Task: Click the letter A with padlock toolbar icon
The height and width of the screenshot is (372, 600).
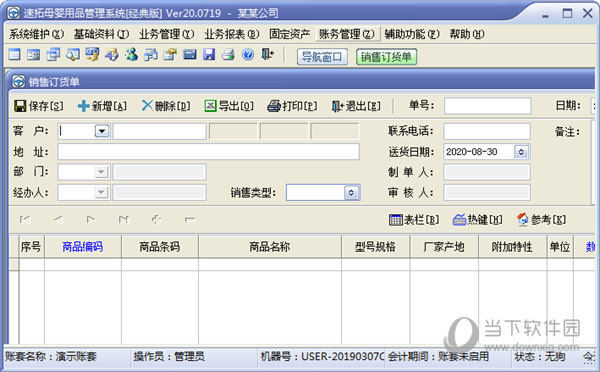Action: 112,55
